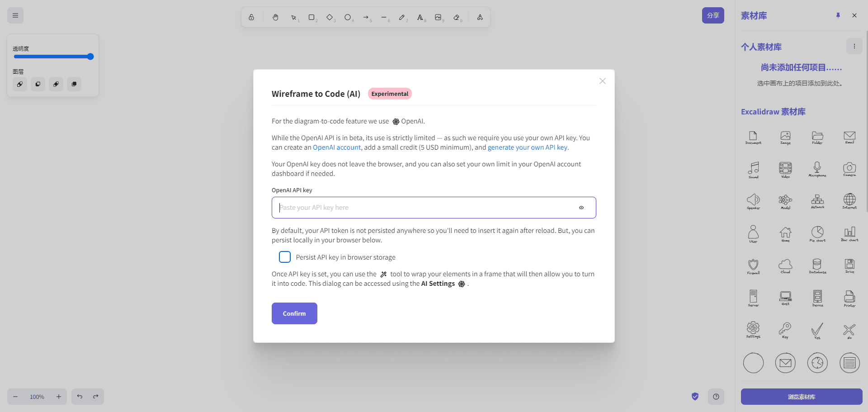The image size is (868, 412).
Task: Open the OpenAI account link
Action: click(x=337, y=147)
